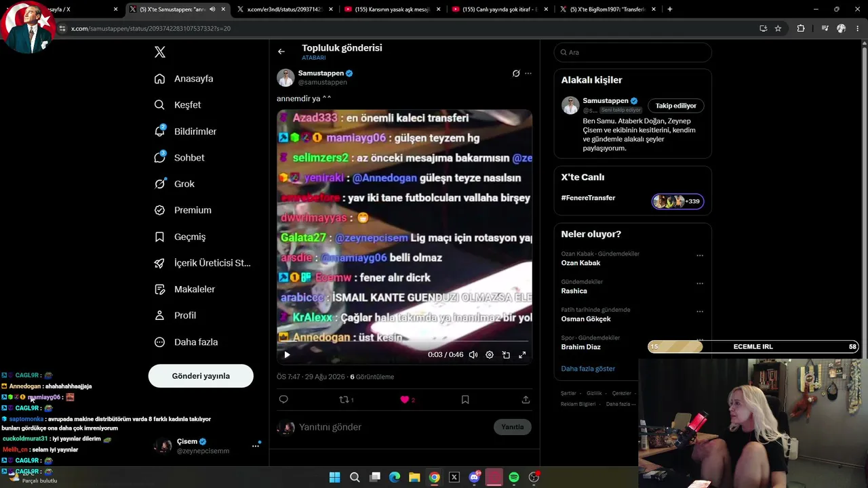Open Windows taskbar search

point(355,477)
